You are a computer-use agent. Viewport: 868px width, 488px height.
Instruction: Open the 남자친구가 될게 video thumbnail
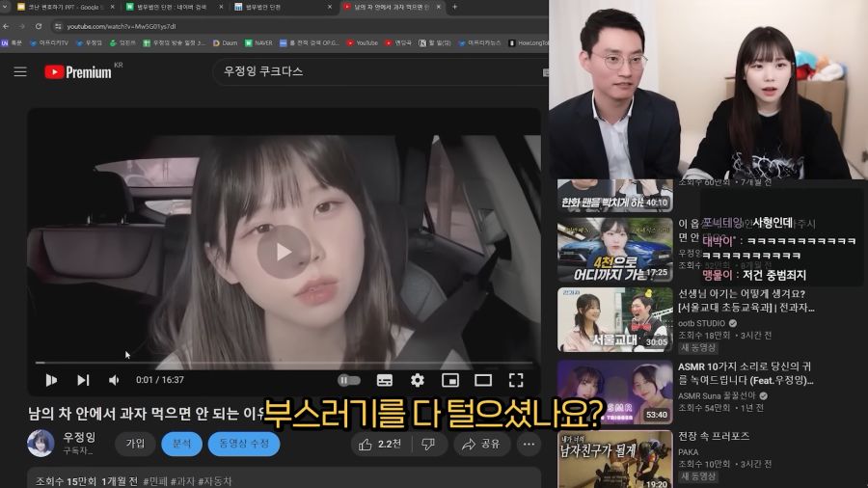tap(615, 460)
